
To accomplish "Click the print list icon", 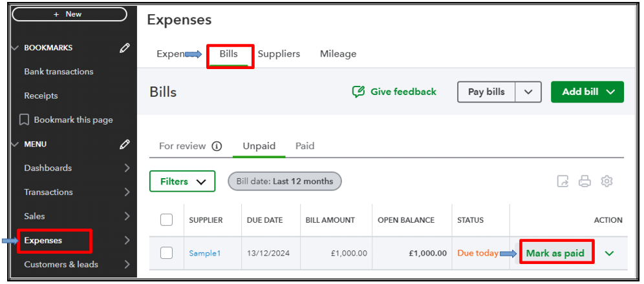I will (x=585, y=181).
